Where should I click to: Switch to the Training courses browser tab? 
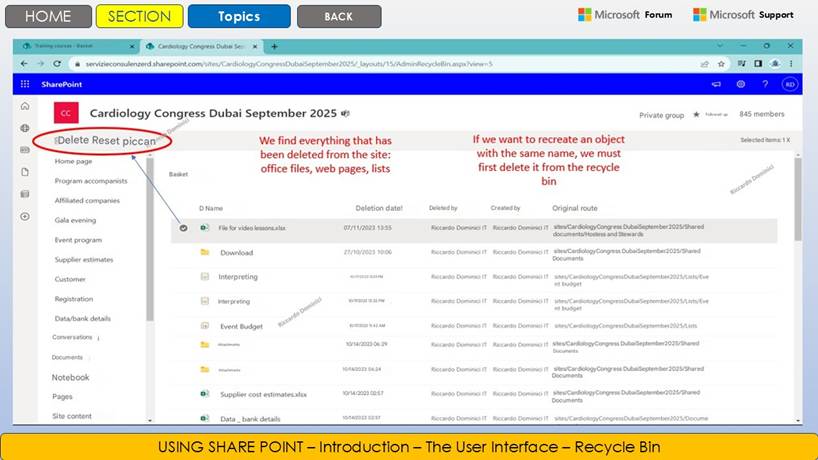(77, 46)
